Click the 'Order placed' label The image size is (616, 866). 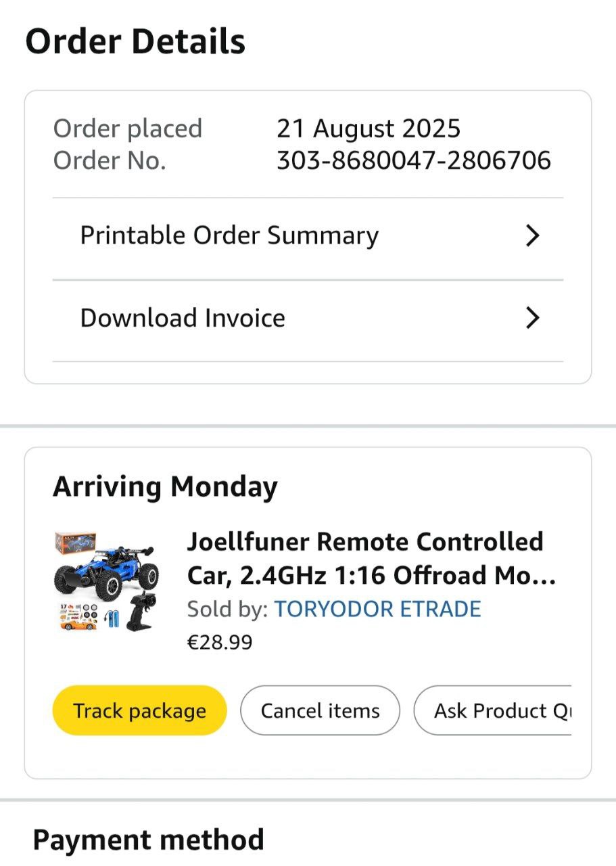[x=127, y=129]
